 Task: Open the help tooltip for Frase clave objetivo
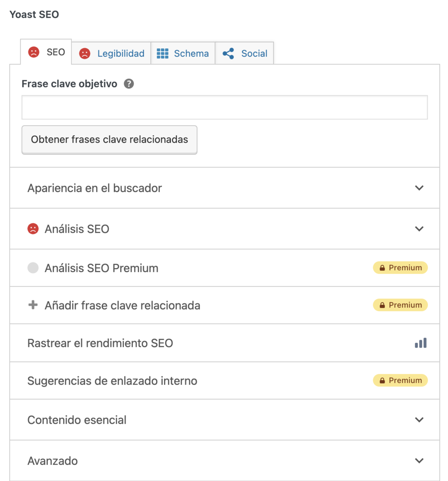click(x=129, y=84)
